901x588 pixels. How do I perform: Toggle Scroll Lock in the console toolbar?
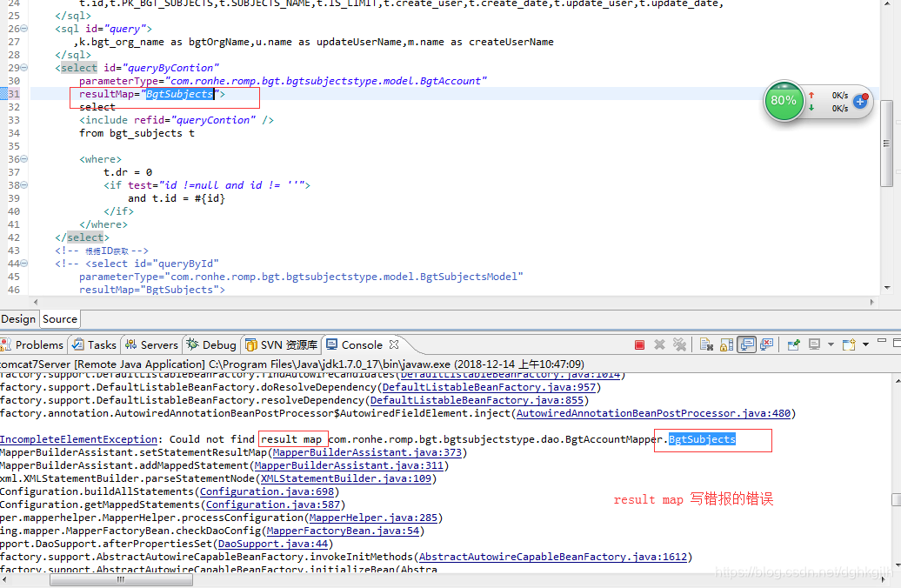(x=727, y=344)
